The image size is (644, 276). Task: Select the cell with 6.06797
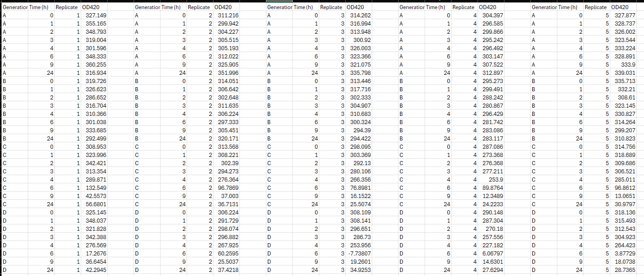coord(492,254)
